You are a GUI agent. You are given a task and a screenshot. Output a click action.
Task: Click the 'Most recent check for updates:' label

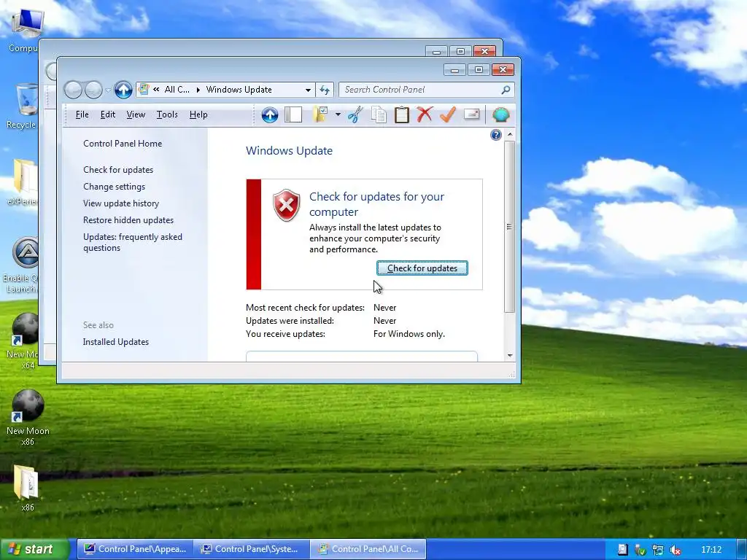coord(305,308)
